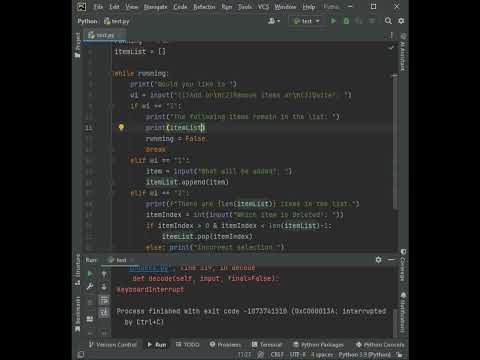480x360 pixels.
Task: Toggle tool window bars icon in status corner
Action: [x=81, y=355]
